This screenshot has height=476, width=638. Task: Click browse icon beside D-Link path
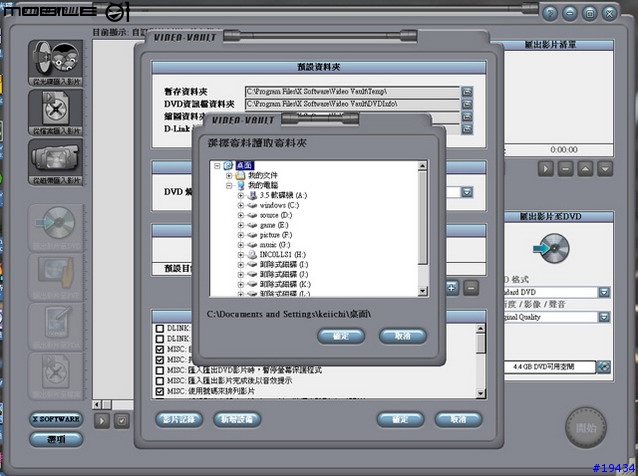tap(467, 129)
